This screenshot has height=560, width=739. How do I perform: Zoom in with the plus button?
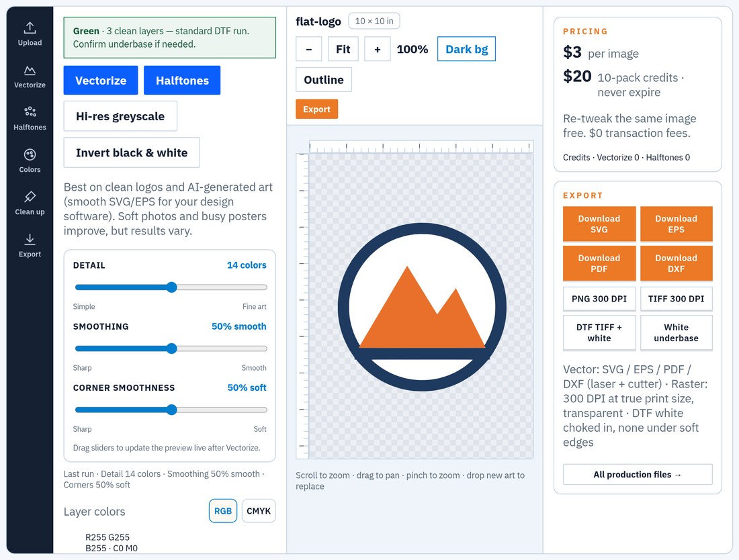click(378, 49)
